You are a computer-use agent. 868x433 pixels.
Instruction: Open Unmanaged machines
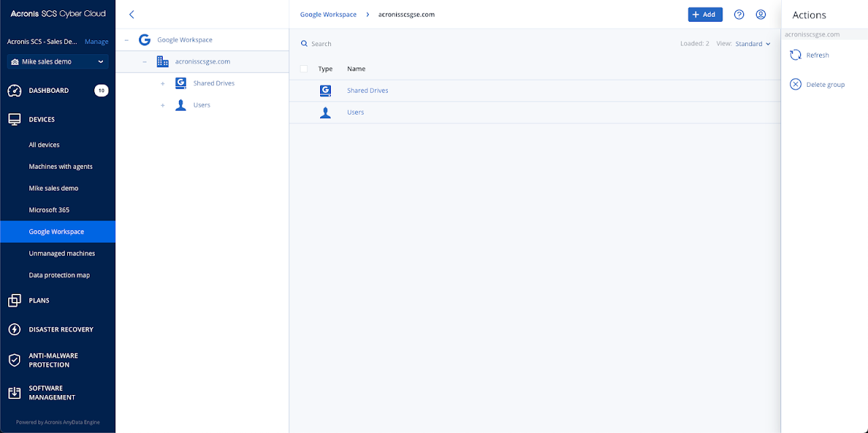coord(62,254)
